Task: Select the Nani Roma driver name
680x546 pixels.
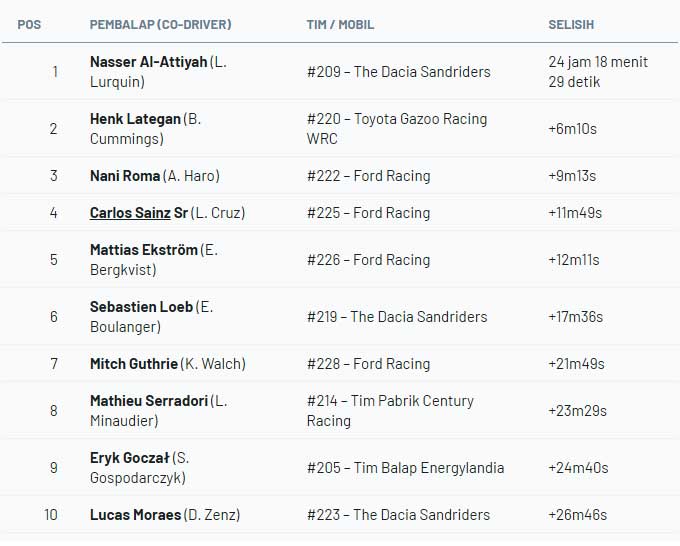Action: [125, 176]
